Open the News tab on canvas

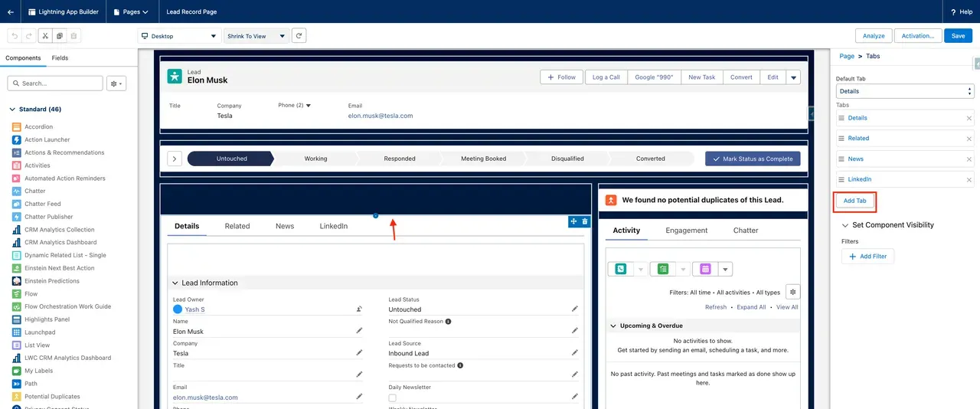click(285, 226)
